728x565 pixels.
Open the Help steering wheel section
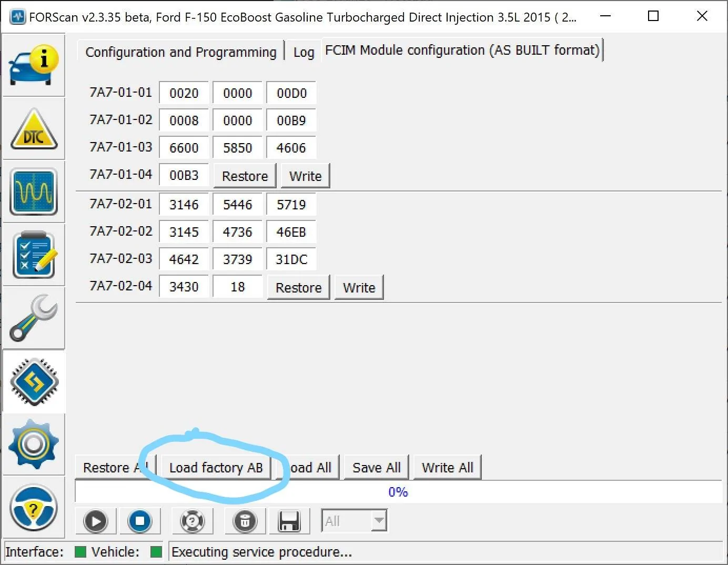coord(33,508)
